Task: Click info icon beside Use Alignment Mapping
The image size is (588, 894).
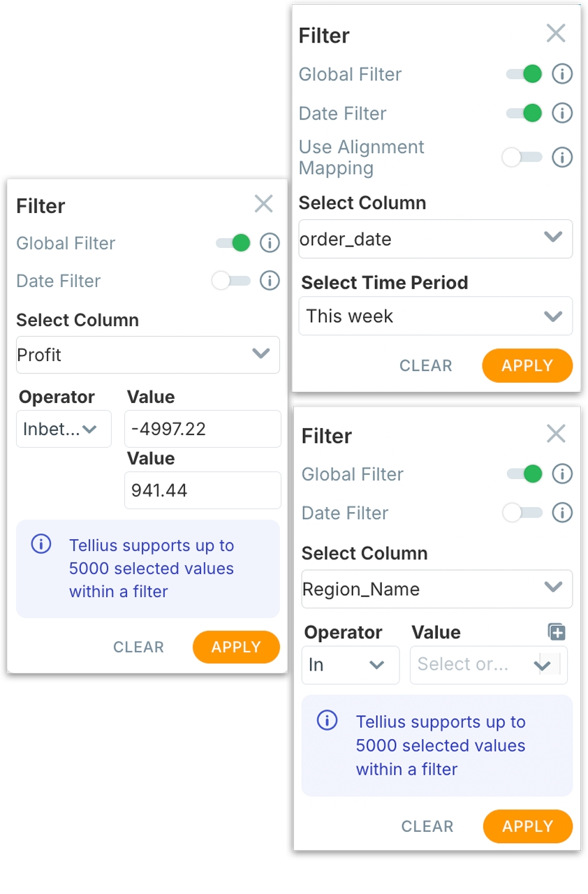Action: 562,158
